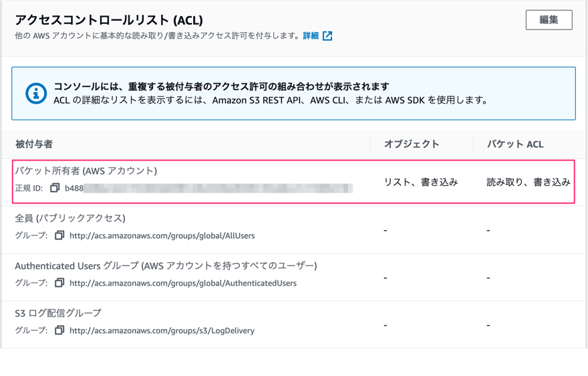
Task: Click the リスト、書き込み object permission cell
Action: click(421, 182)
